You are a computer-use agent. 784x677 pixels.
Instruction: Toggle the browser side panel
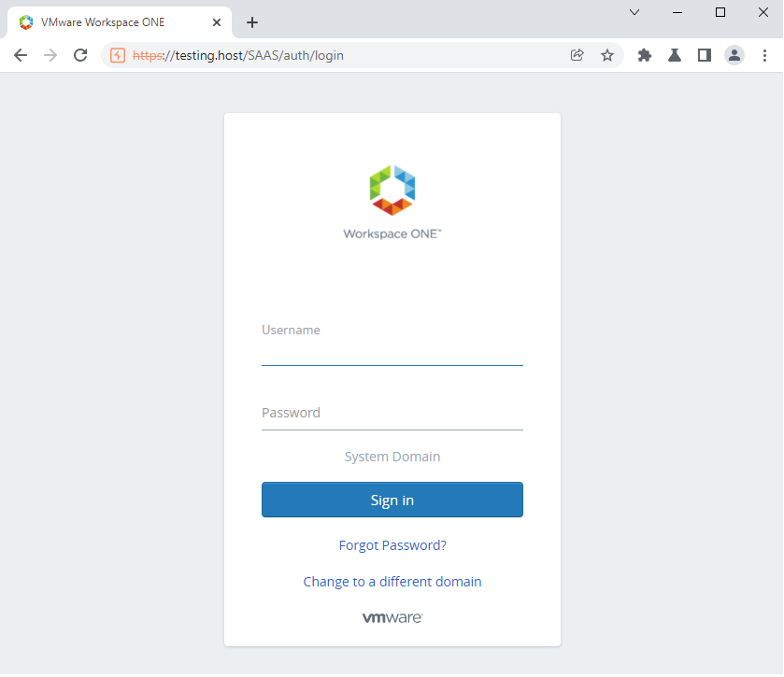705,55
